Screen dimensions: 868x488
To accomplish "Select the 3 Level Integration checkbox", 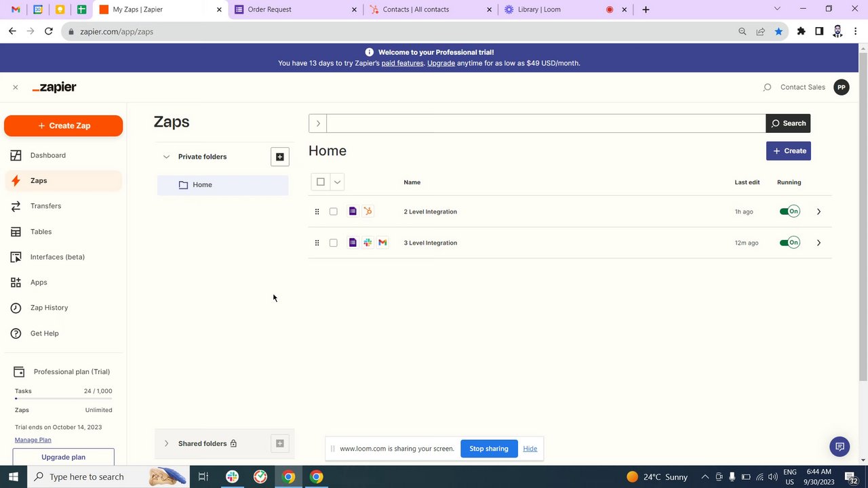I will point(333,243).
